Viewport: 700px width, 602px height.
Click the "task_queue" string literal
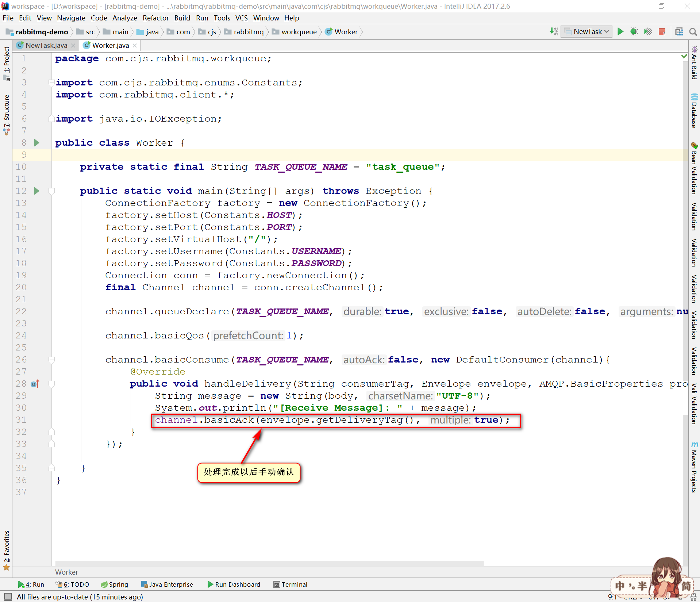[x=403, y=167]
